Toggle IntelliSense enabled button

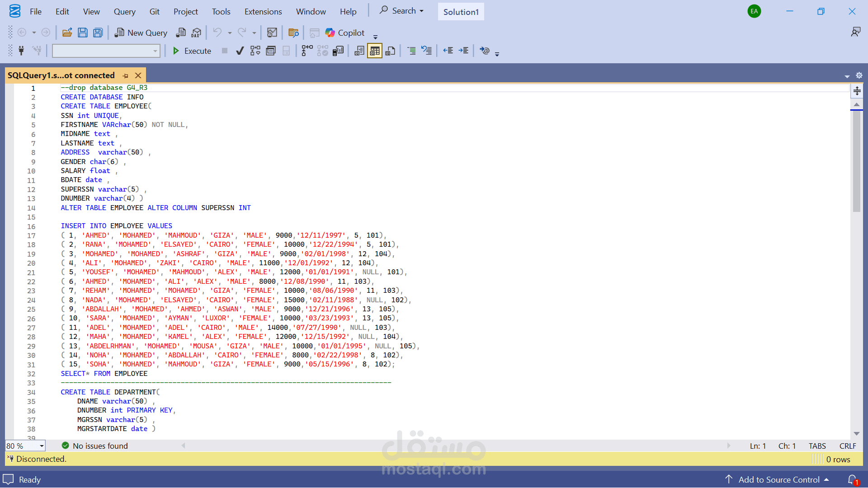(x=286, y=51)
